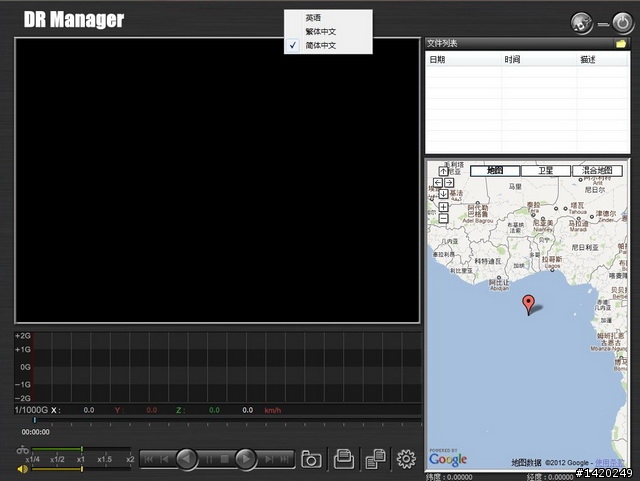The width and height of the screenshot is (640, 481).
Task: Switch map to 卫星 satellite view
Action: (546, 171)
